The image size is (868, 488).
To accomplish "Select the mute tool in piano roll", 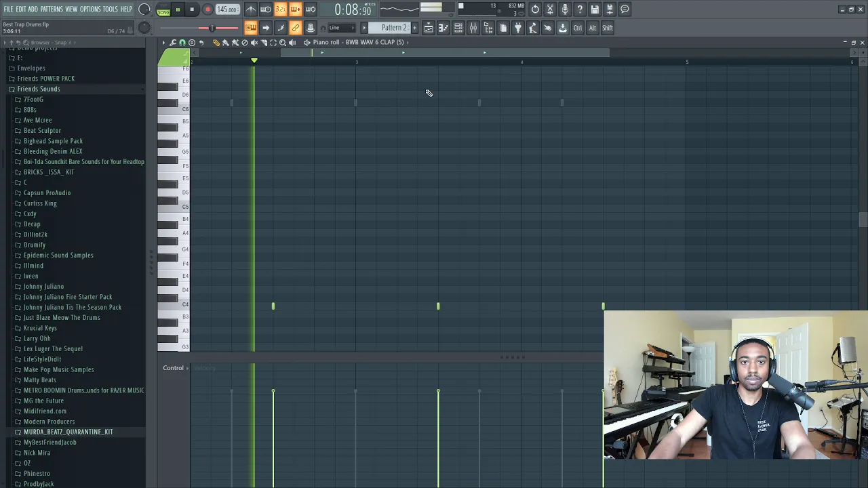I will (x=254, y=42).
